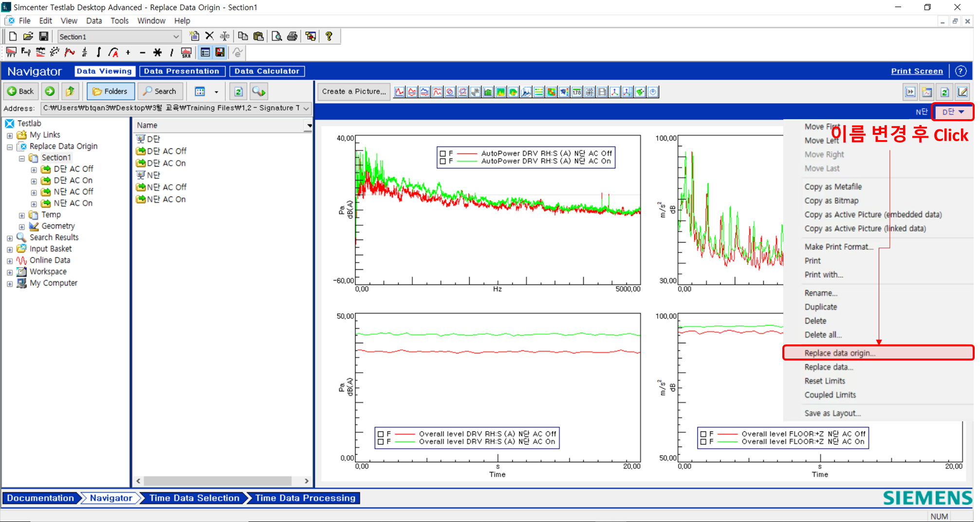
Task: Click the Print Screen link
Action: coord(917,71)
